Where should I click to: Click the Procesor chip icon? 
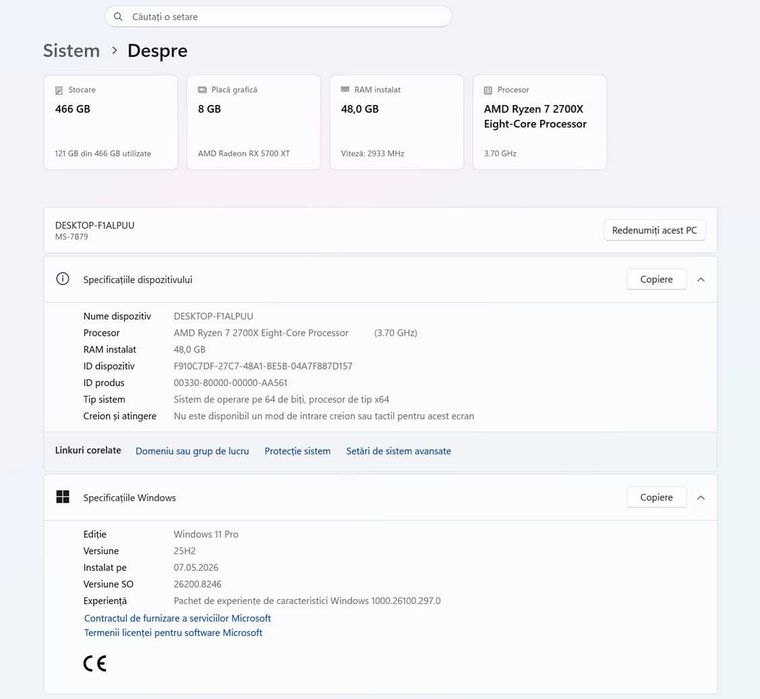click(488, 90)
